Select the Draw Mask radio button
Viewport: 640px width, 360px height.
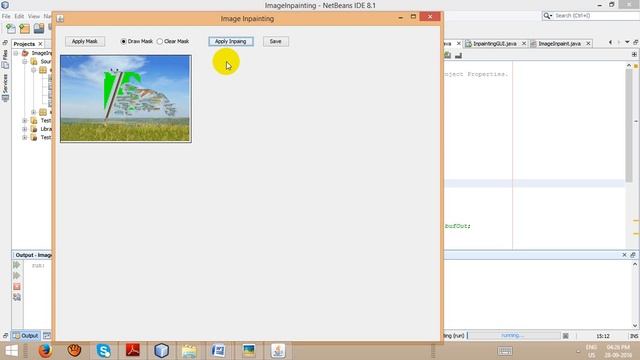pos(124,41)
